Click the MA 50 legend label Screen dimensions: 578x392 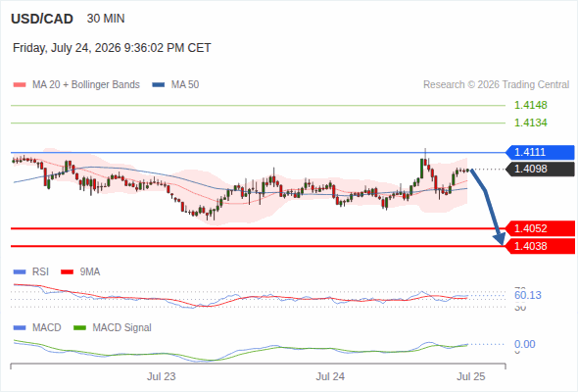[185, 85]
